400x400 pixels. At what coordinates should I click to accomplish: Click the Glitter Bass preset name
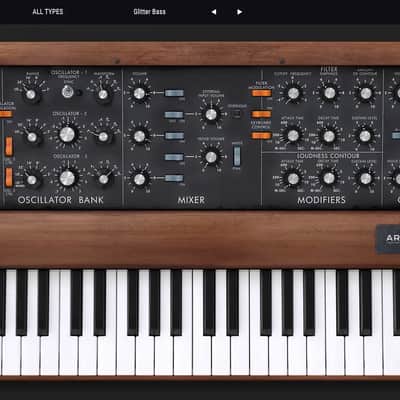click(x=149, y=12)
